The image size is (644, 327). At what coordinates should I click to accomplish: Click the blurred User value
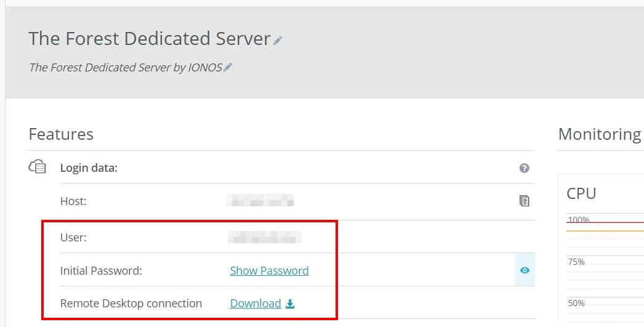coord(265,238)
